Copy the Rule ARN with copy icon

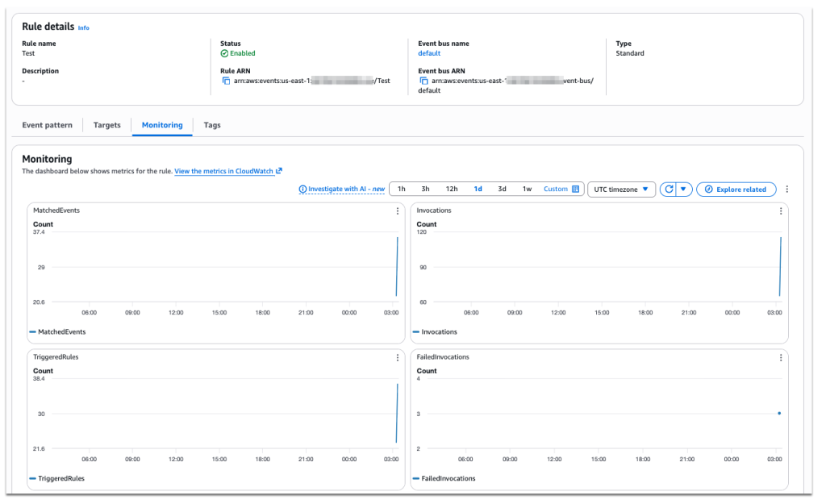226,81
